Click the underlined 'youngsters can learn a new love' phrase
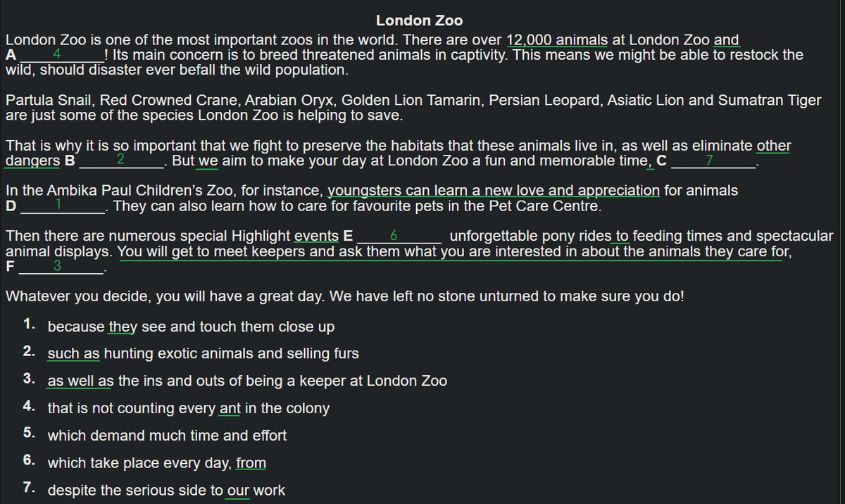845x504 pixels. point(494,190)
